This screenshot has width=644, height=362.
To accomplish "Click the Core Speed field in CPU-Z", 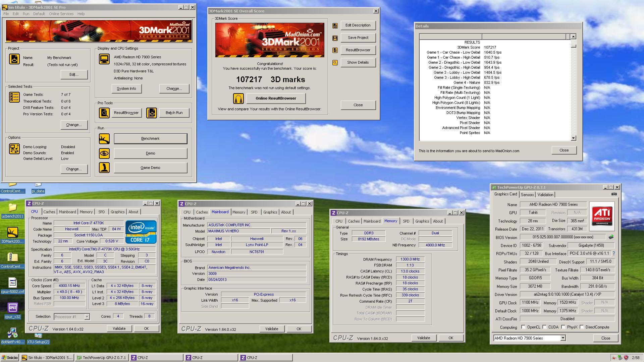I will click(x=69, y=286).
